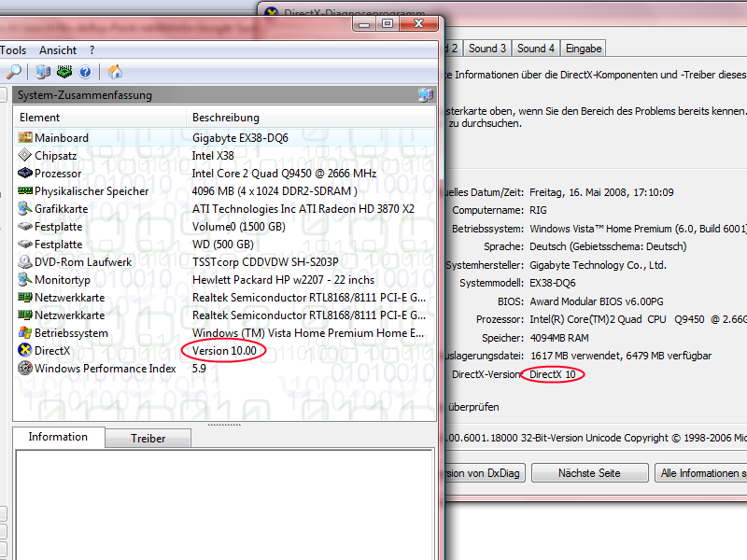Click 'Deutsch (Gebietsschema: Deutsch)' in DxDiag

click(608, 246)
